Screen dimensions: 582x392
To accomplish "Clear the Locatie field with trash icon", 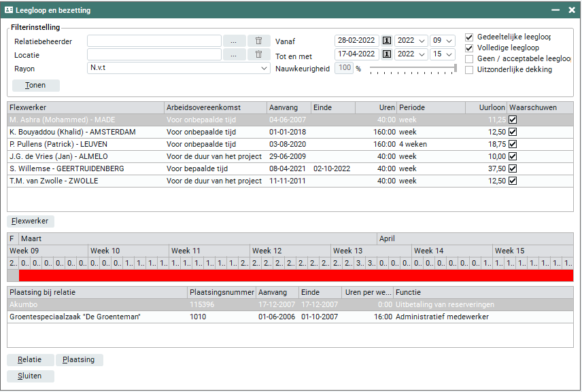I will (x=258, y=54).
